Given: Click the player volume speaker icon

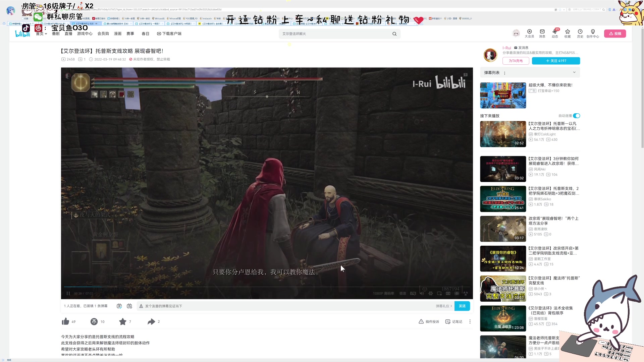Looking at the screenshot, I should pyautogui.click(x=422, y=293).
